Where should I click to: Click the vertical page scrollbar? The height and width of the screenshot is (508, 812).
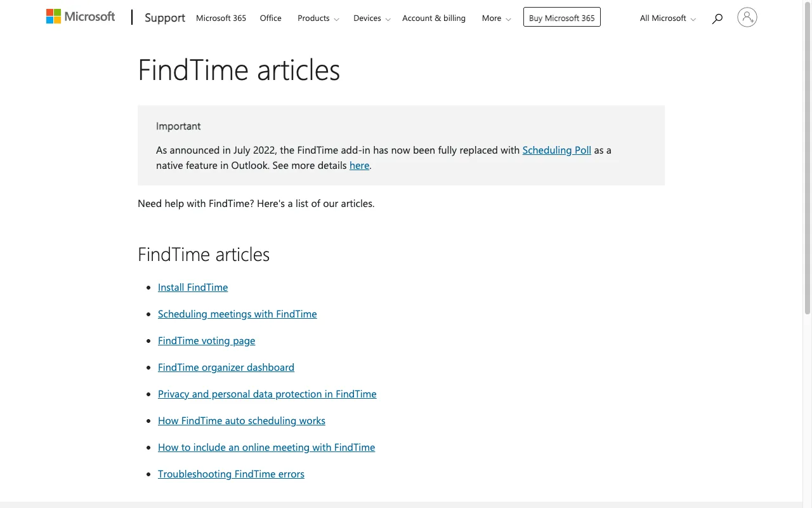pyautogui.click(x=807, y=159)
